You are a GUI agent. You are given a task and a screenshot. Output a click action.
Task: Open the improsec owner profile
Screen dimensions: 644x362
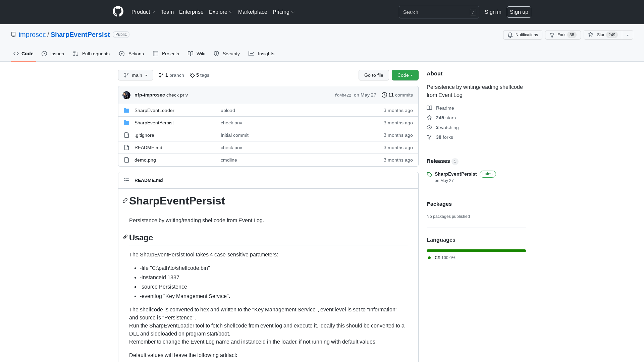(32, 35)
